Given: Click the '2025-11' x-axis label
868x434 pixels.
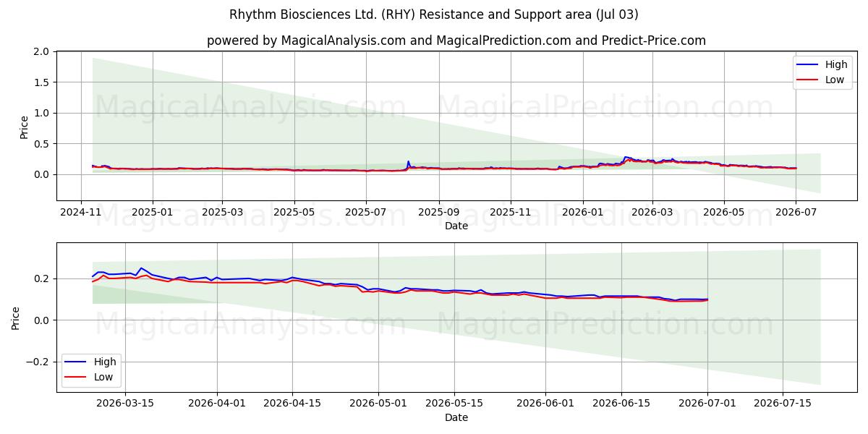Looking at the screenshot, I should (x=511, y=212).
